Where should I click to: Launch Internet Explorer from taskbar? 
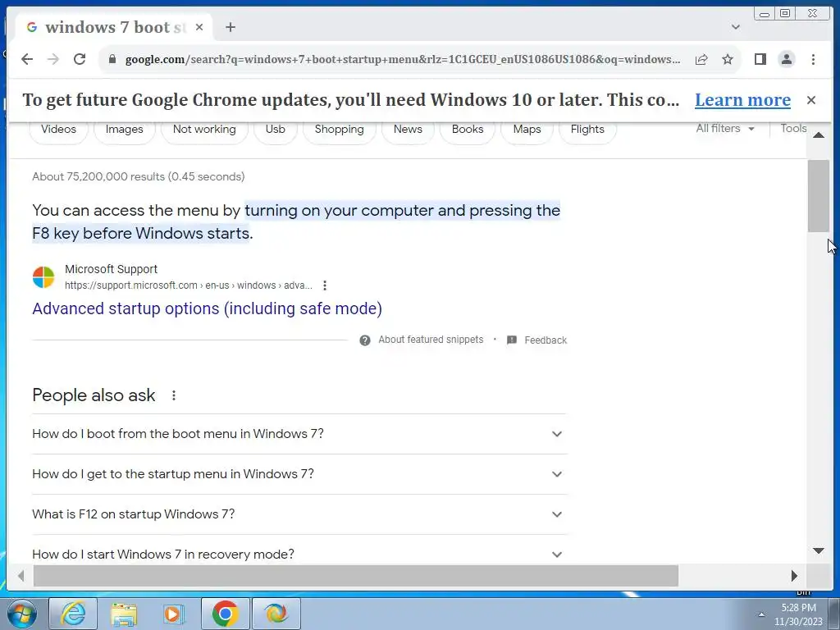[x=73, y=614]
